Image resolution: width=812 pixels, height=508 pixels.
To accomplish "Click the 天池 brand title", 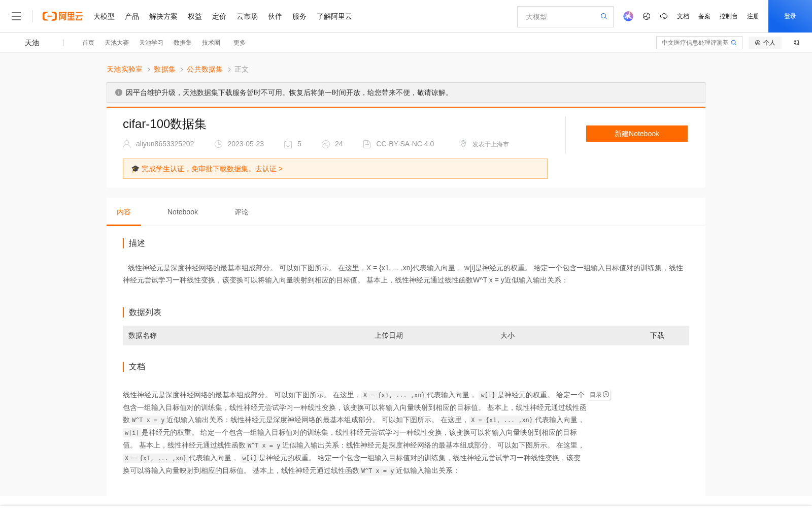I will coord(32,43).
